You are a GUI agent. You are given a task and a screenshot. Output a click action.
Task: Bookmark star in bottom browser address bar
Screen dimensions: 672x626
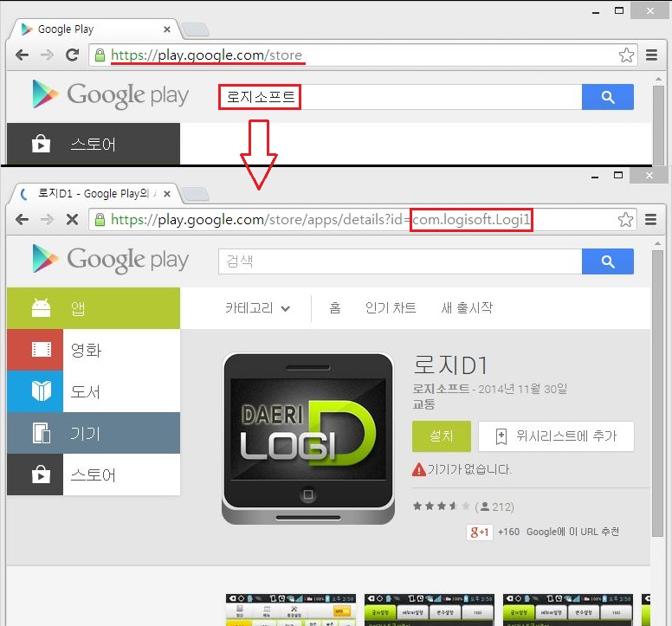(x=625, y=219)
